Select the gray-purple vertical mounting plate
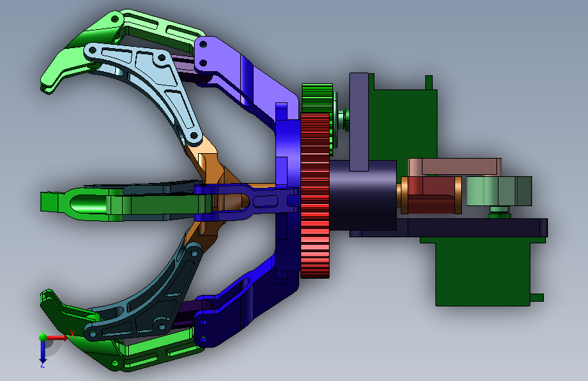588x381 pixels. pos(359,122)
